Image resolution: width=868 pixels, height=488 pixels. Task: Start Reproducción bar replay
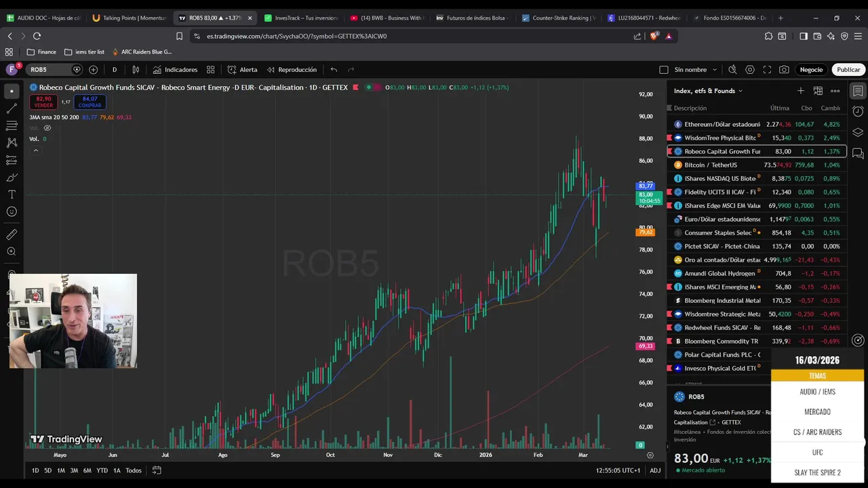click(x=292, y=70)
